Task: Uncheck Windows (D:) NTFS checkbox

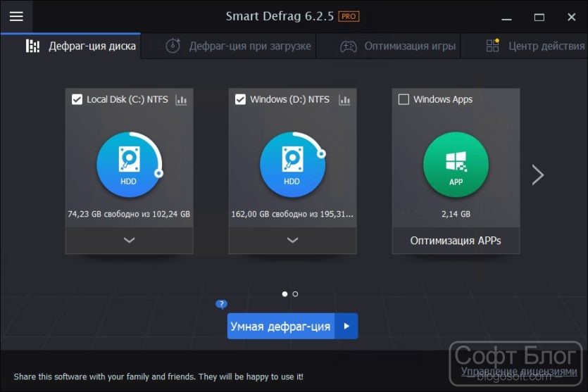Action: pyautogui.click(x=240, y=99)
